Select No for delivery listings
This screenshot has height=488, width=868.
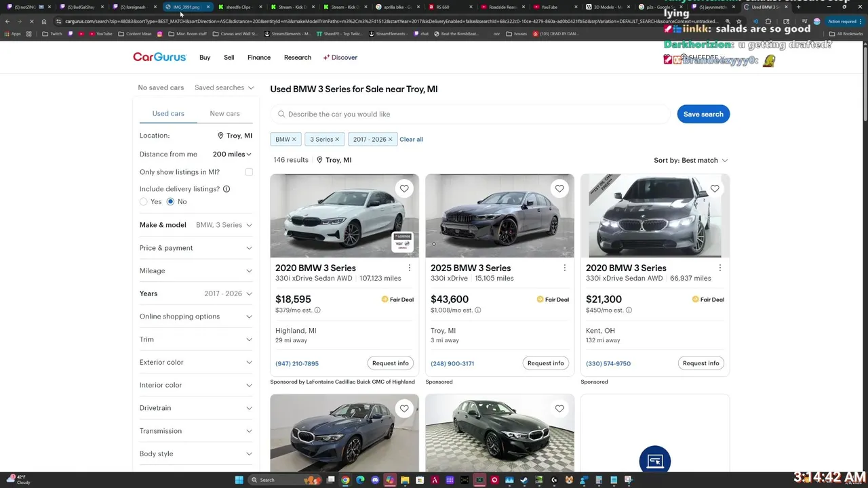coord(170,202)
